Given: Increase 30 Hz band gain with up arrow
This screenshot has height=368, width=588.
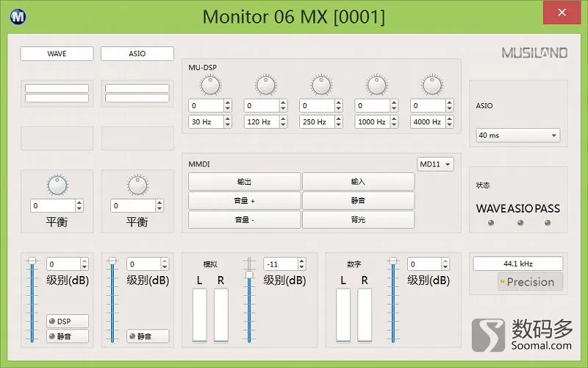Looking at the screenshot, I should point(228,102).
